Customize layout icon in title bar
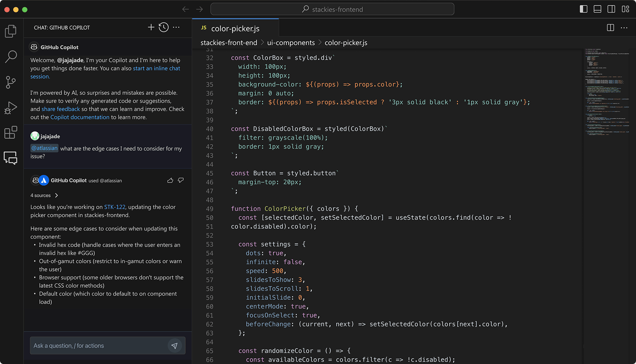The image size is (636, 364). [625, 9]
